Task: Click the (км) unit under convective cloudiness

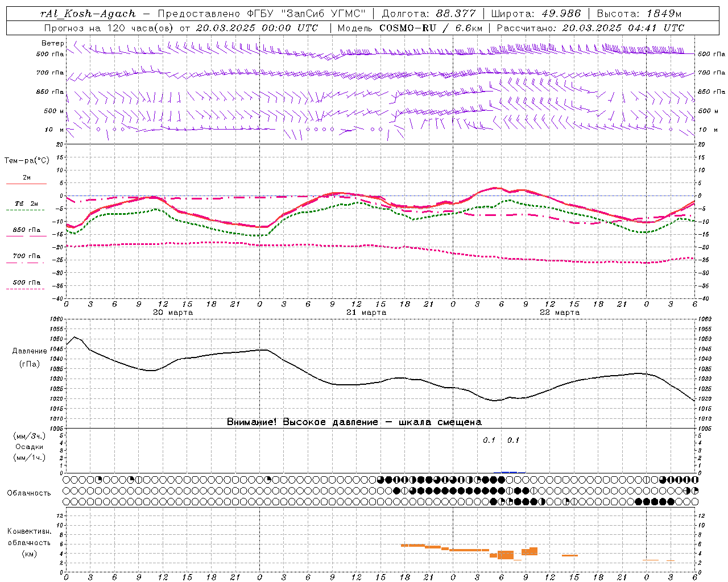Action: 29,554
